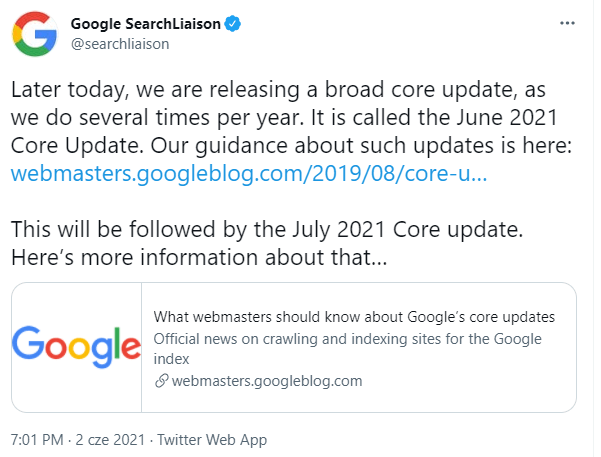601x457 pixels.
Task: Open the three-dot more options menu
Action: click(567, 23)
